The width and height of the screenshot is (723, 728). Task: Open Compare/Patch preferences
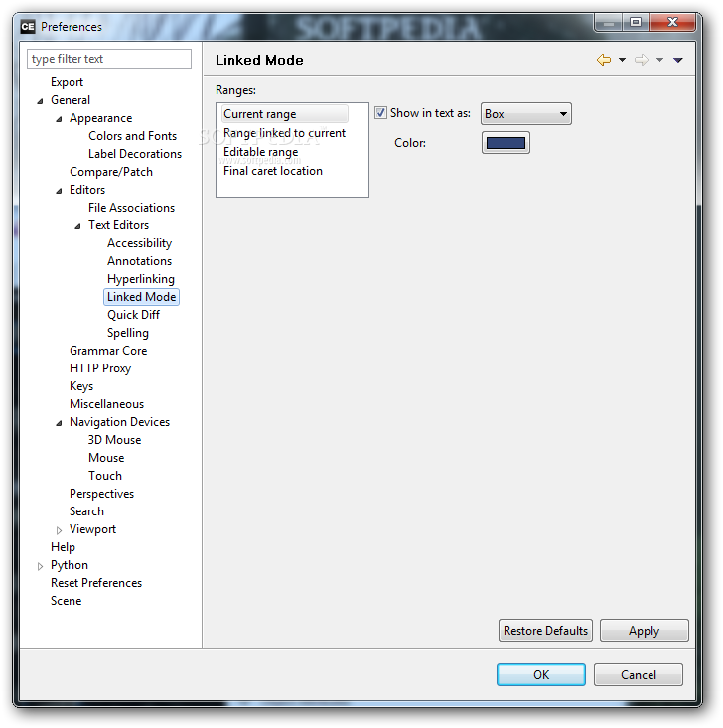pos(111,172)
